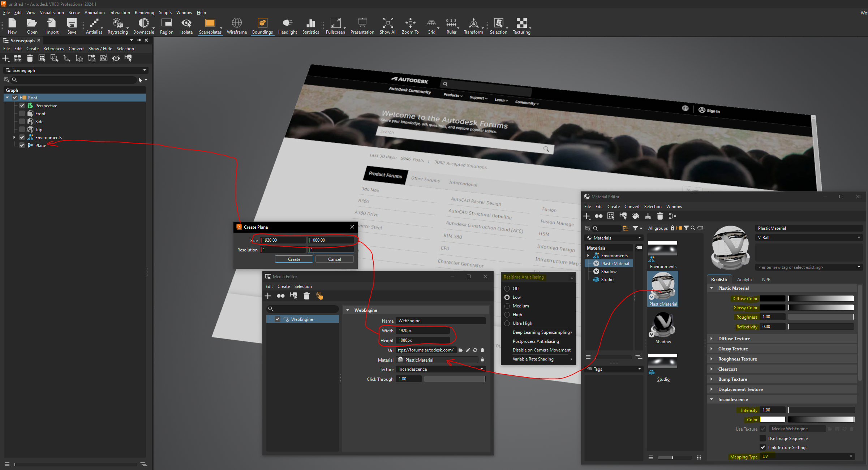
Task: Click Cancel in the Create Plane dialog
Action: point(334,259)
